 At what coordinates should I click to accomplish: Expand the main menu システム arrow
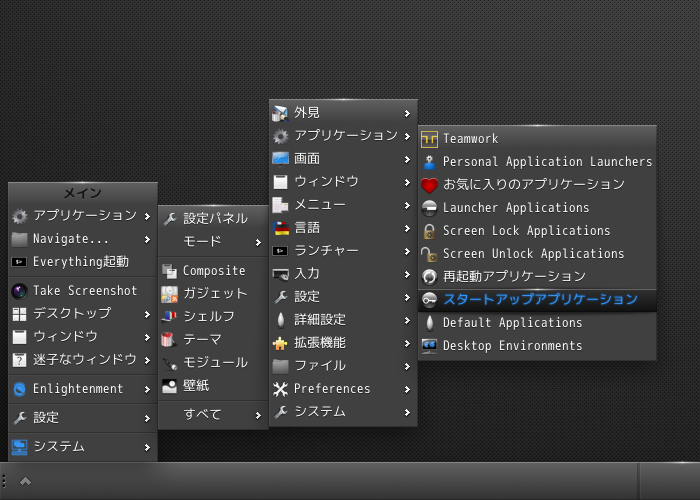[x=147, y=447]
